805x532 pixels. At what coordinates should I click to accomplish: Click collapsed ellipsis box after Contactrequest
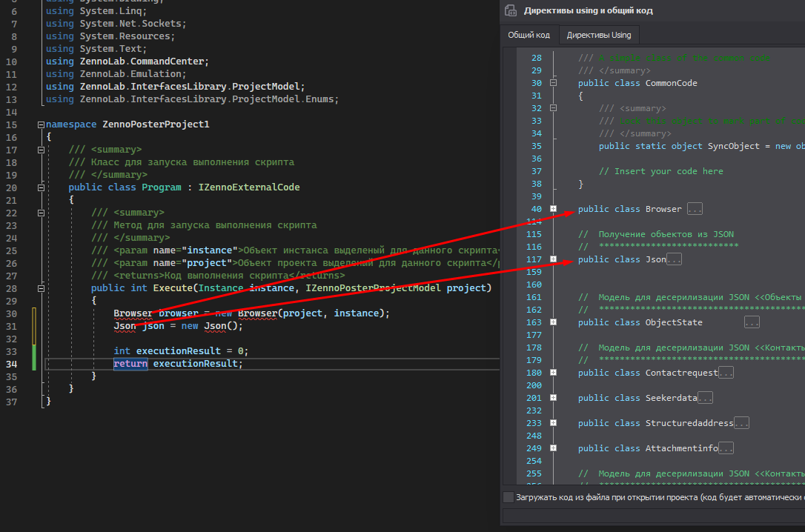tap(726, 373)
